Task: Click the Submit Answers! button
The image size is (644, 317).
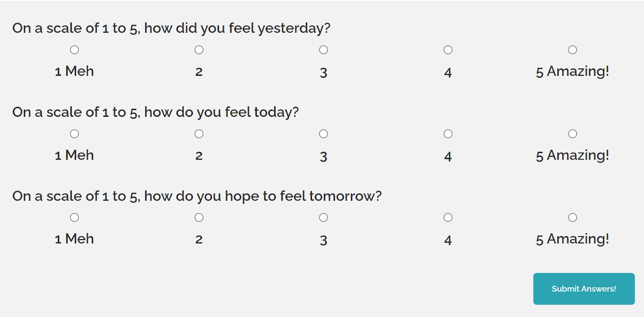Action: 584,289
